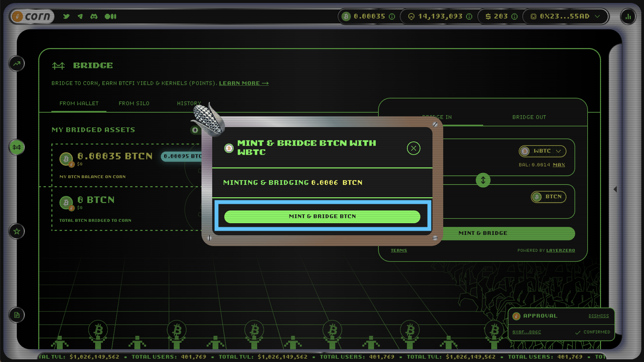This screenshot has height=362, width=644.
Task: Open the WBTC token dropdown
Action: tap(542, 151)
